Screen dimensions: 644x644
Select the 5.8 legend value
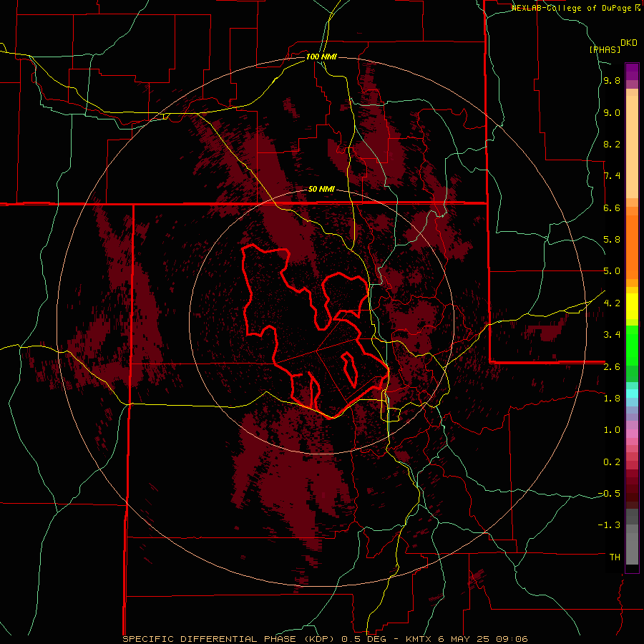pos(612,240)
